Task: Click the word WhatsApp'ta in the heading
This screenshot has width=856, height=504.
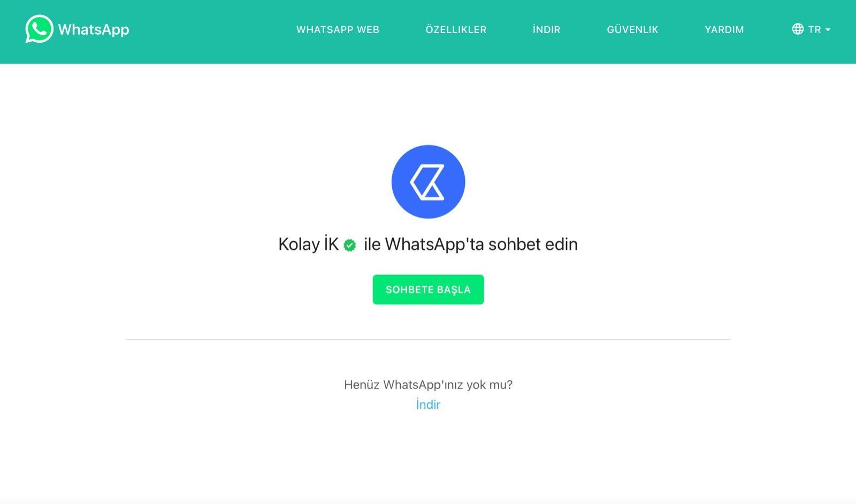Action: tap(434, 245)
